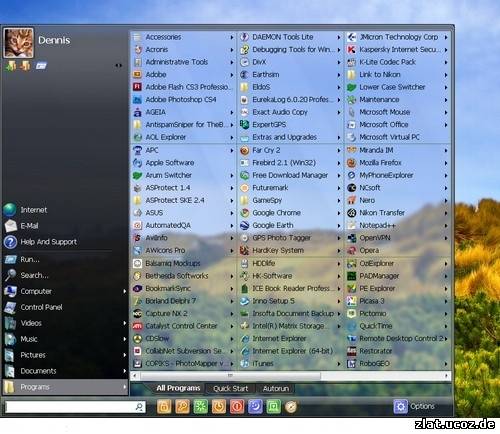
Task: Click the E-Mail envelope icon
Action: [x=10, y=226]
